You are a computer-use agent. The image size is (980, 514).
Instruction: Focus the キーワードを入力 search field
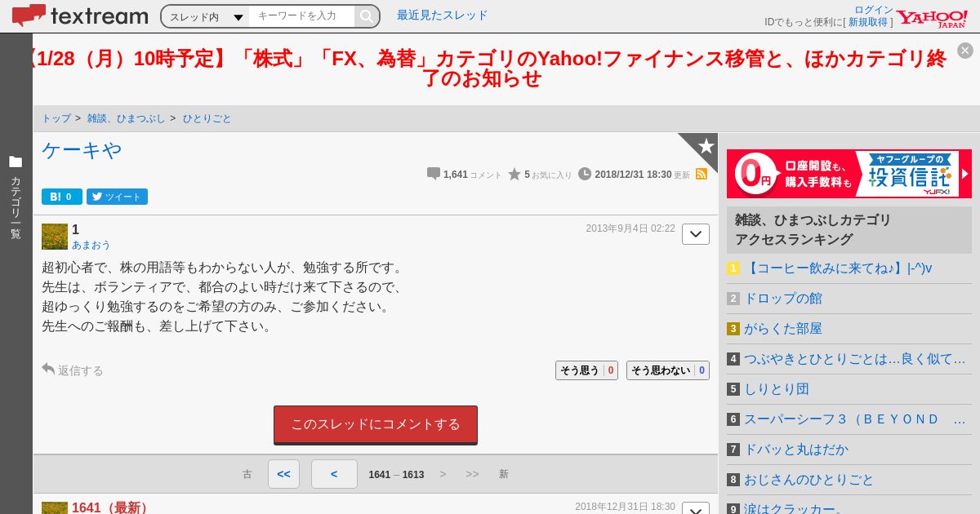coord(302,16)
